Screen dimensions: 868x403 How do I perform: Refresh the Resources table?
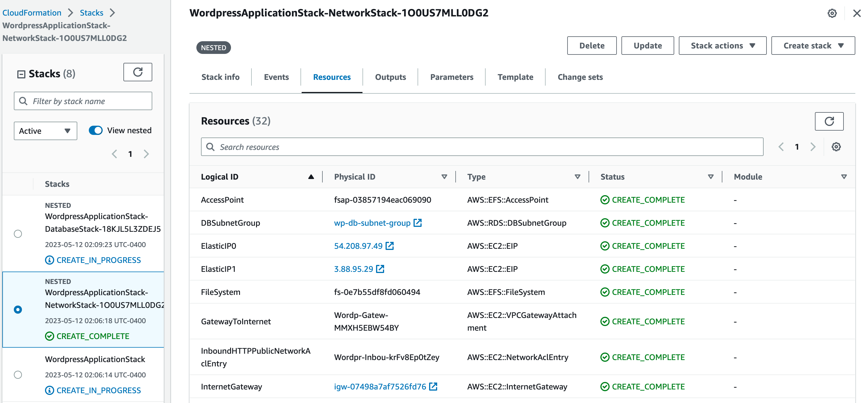tap(829, 121)
